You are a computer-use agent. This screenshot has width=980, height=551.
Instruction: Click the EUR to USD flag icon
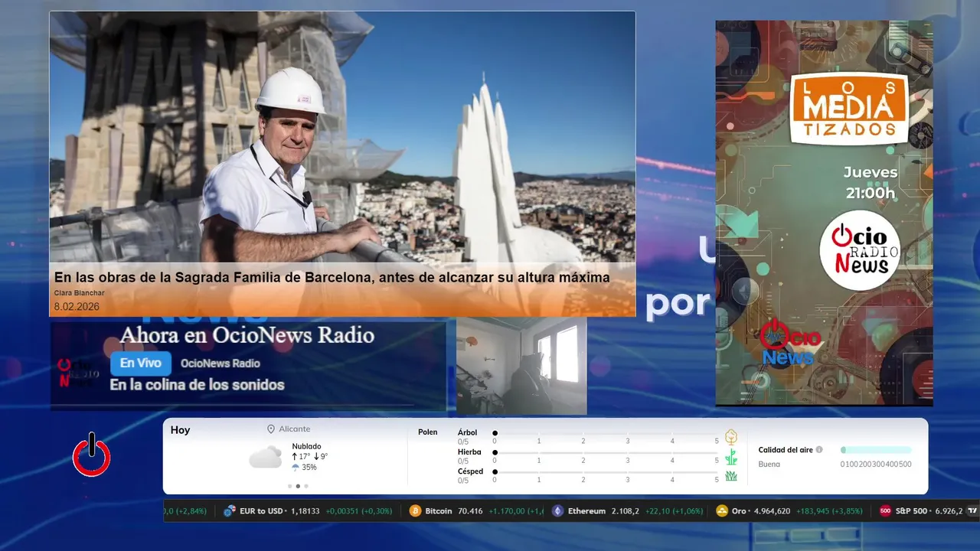coord(229,511)
